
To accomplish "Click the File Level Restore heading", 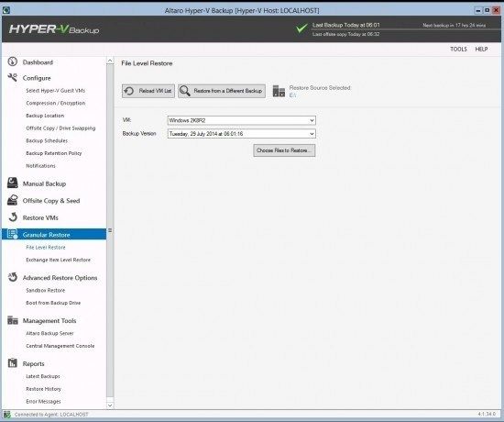I will pos(147,63).
